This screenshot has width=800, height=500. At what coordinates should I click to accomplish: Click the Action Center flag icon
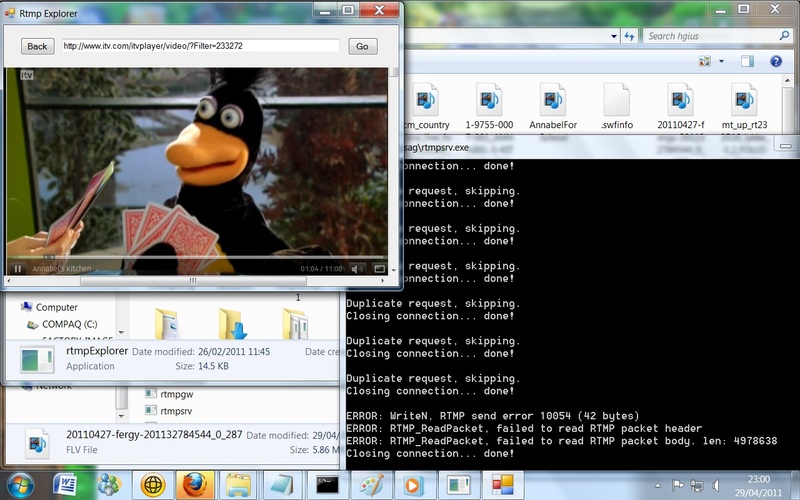click(677, 485)
